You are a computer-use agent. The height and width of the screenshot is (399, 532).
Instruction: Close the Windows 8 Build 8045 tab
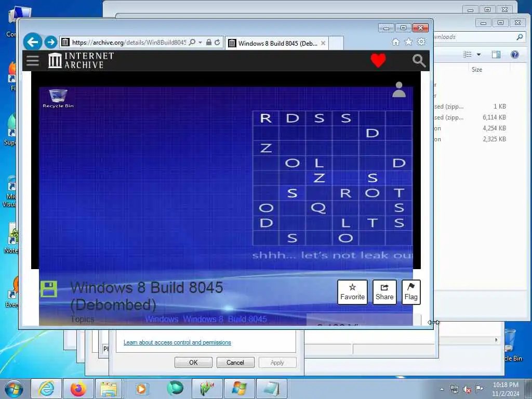pos(323,43)
